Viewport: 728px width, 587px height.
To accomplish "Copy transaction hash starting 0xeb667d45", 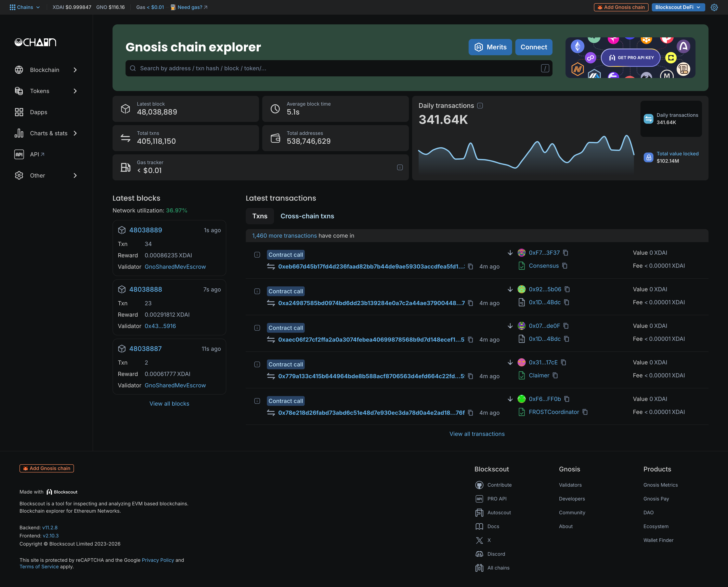I will [470, 266].
